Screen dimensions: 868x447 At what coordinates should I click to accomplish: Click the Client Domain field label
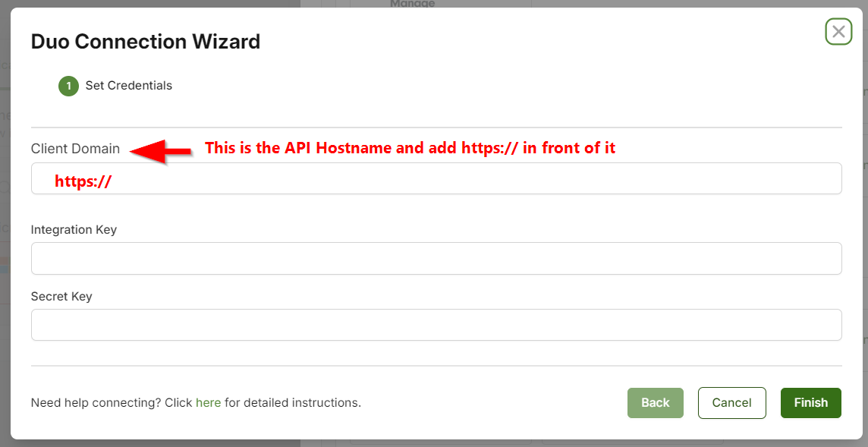[75, 149]
